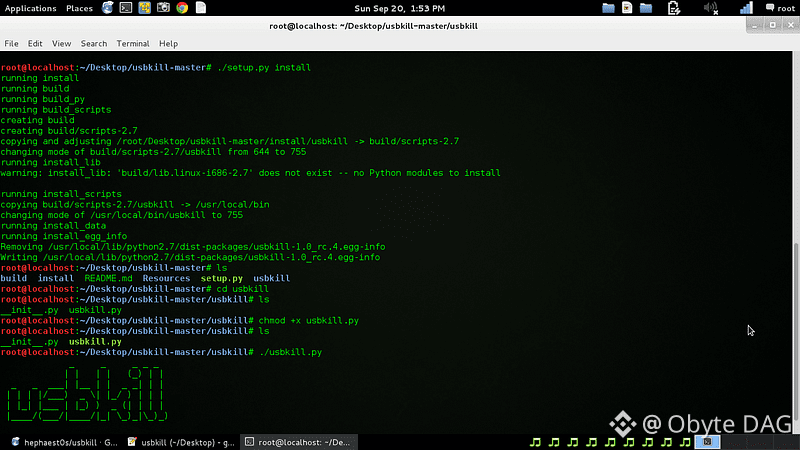The image size is (800, 450).
Task: Click the highlighted usbkill.py in second listing
Action: pyautogui.click(x=95, y=341)
